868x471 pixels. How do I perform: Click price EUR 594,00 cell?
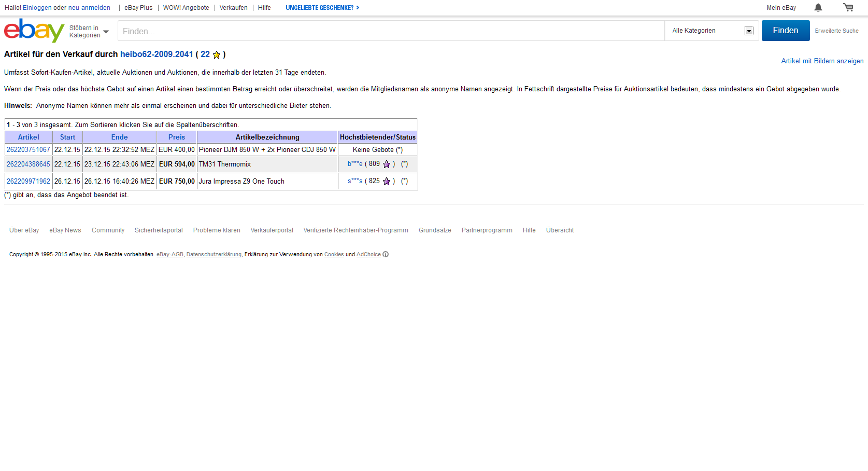(177, 164)
